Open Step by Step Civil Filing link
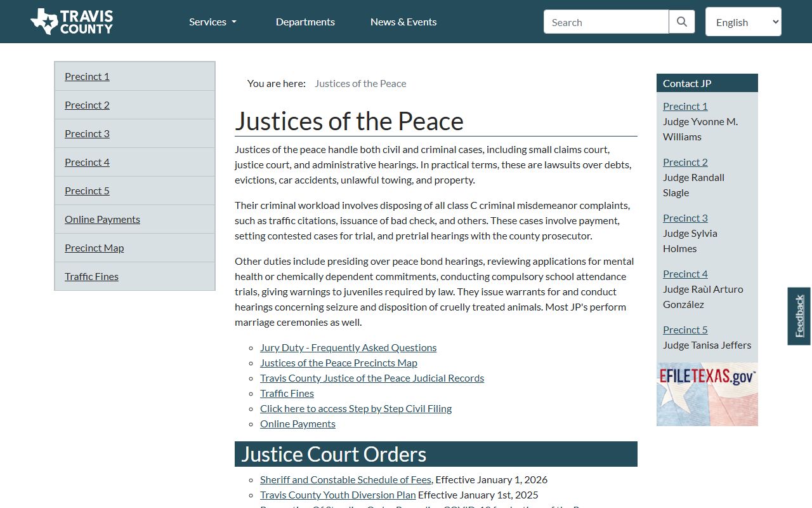The width and height of the screenshot is (812, 508). pyautogui.click(x=356, y=408)
